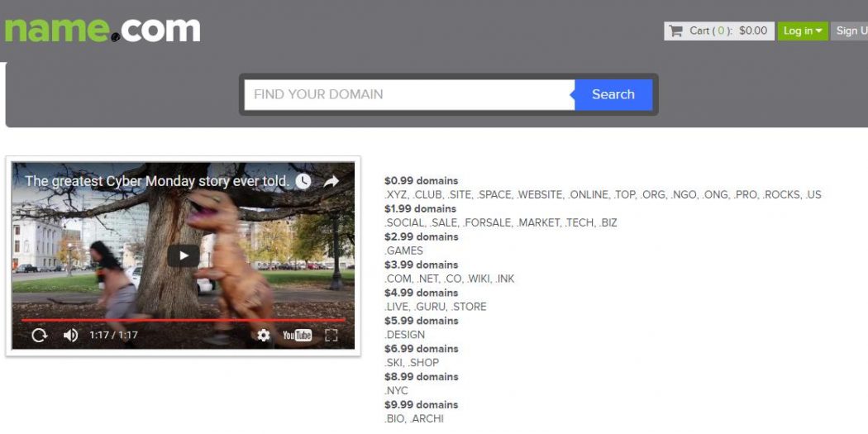Click the ".SKI, .SHOP" line
Viewport: 868px width, 434px height.
coord(412,363)
